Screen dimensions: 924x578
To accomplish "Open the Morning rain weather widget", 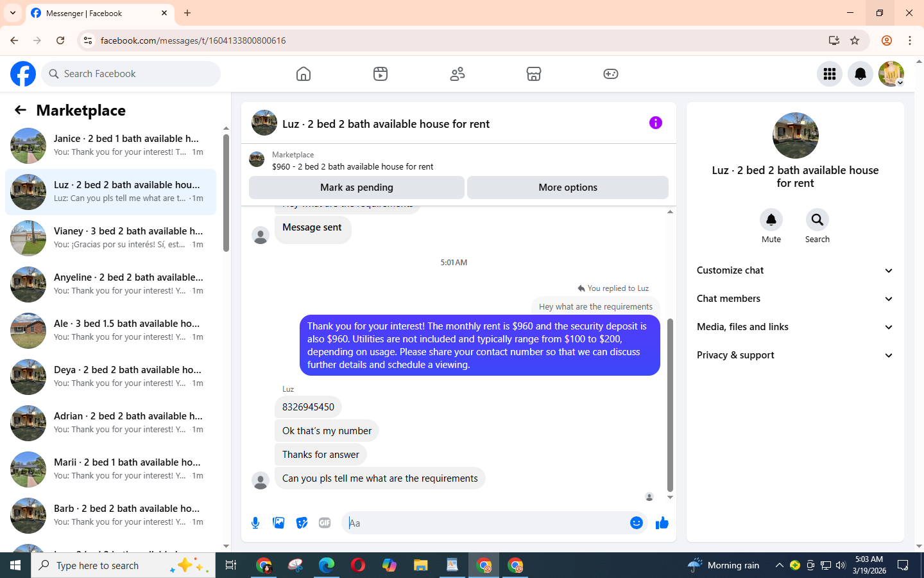I will click(723, 565).
